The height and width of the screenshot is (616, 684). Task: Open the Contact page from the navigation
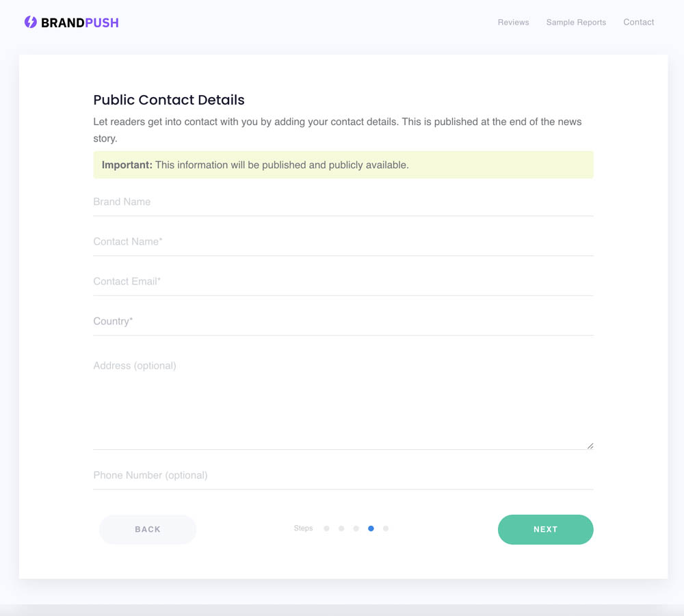coord(638,22)
